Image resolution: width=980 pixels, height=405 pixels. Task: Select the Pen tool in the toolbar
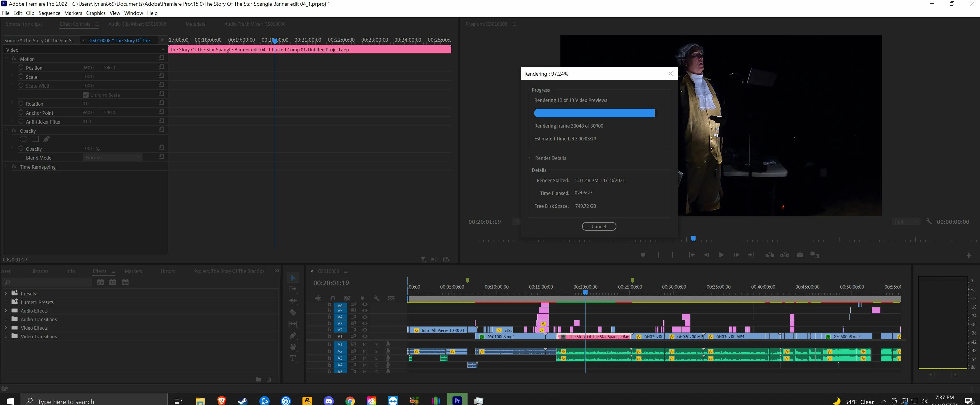point(292,335)
